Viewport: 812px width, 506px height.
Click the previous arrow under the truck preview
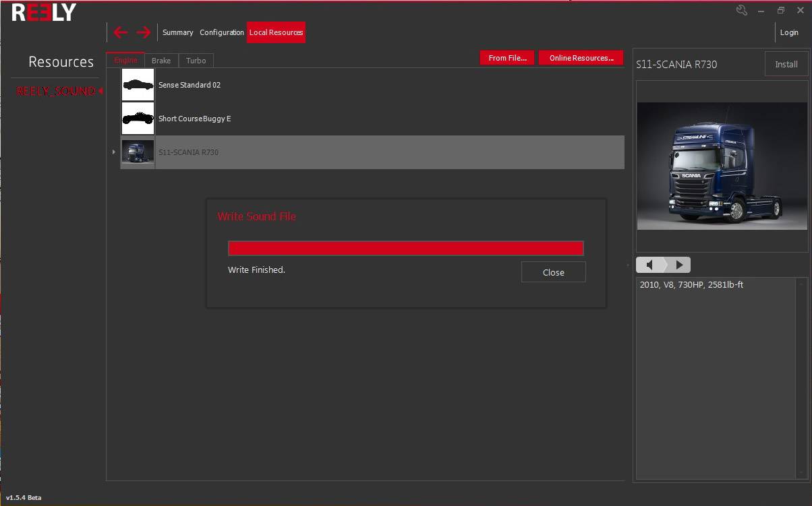[x=649, y=265]
